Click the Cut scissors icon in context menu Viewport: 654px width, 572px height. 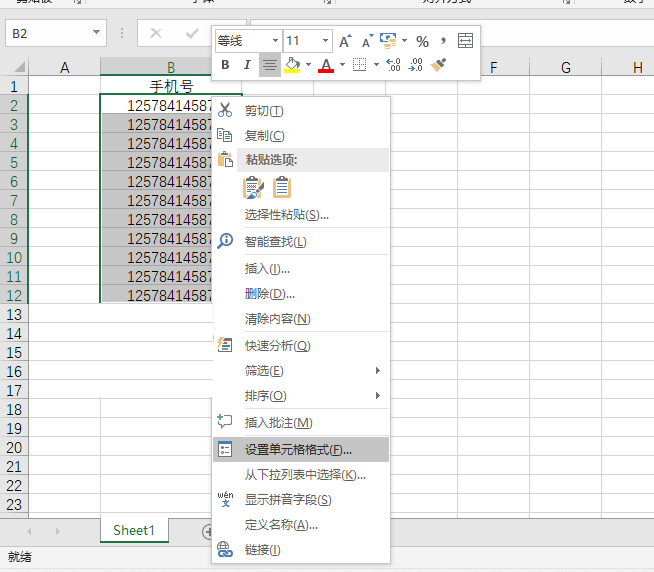pos(225,110)
